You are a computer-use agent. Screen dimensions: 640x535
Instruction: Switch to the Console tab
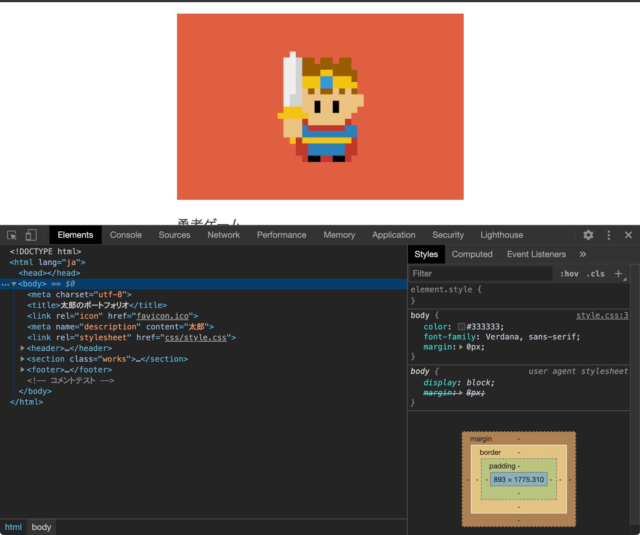[126, 235]
